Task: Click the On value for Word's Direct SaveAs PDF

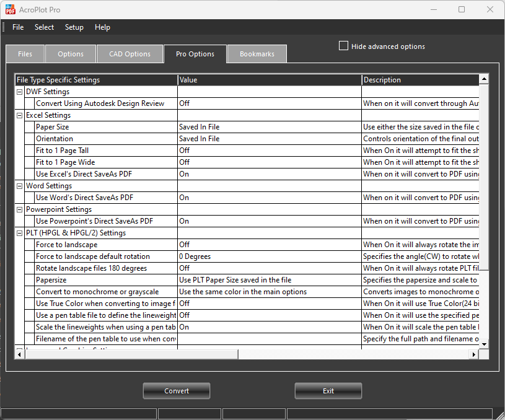Action: click(184, 198)
